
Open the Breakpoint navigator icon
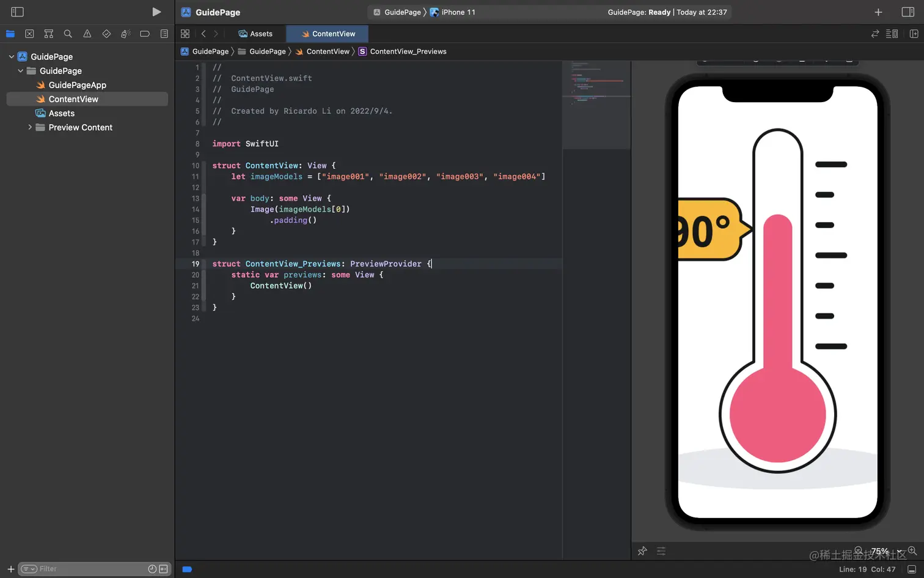(x=145, y=34)
